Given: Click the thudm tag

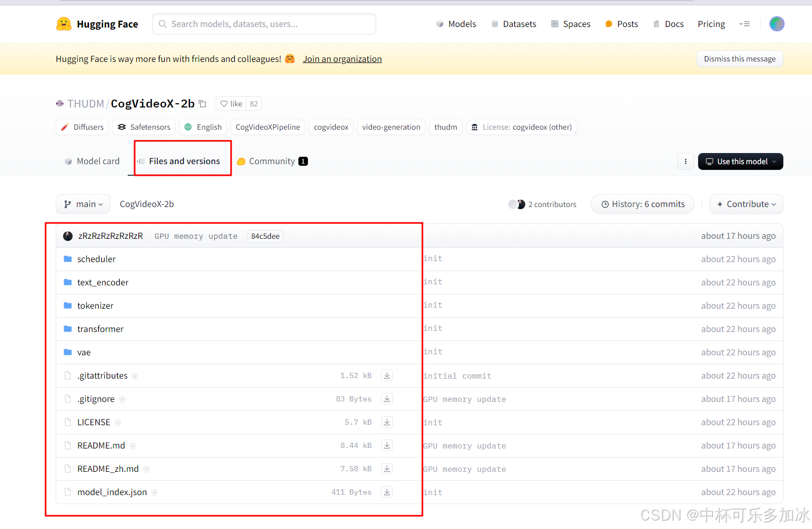Looking at the screenshot, I should coord(446,127).
